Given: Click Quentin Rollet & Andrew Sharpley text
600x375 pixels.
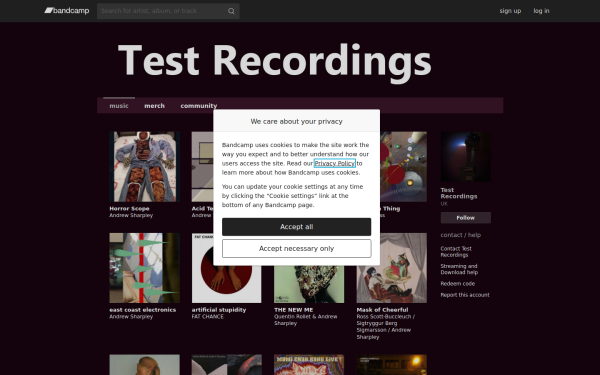Looking at the screenshot, I should [x=306, y=320].
